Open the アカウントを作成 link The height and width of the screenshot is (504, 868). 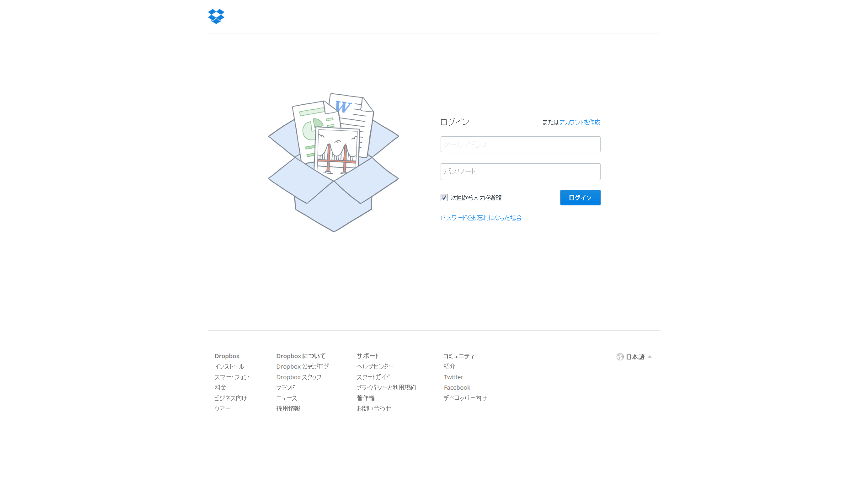(580, 122)
